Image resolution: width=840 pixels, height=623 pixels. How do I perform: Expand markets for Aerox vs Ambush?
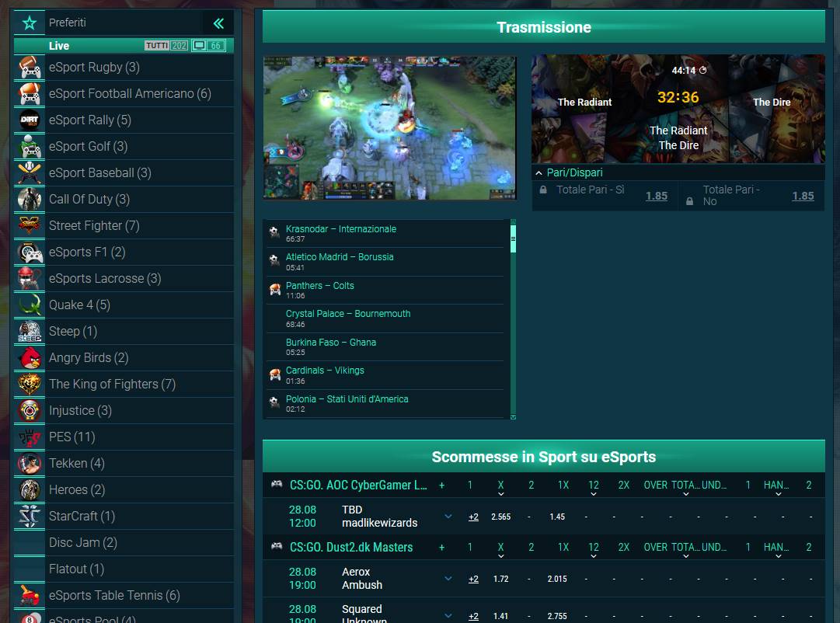click(448, 579)
